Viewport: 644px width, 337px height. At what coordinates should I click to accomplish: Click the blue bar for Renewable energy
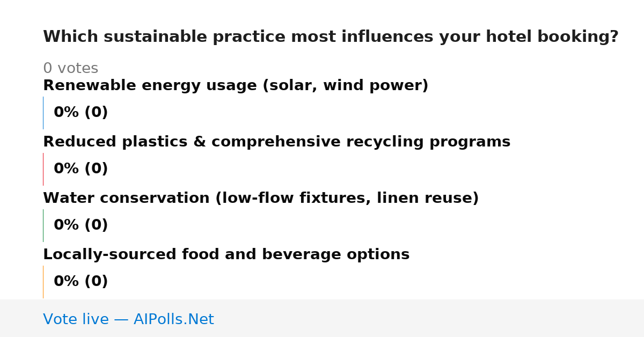[x=43, y=113]
